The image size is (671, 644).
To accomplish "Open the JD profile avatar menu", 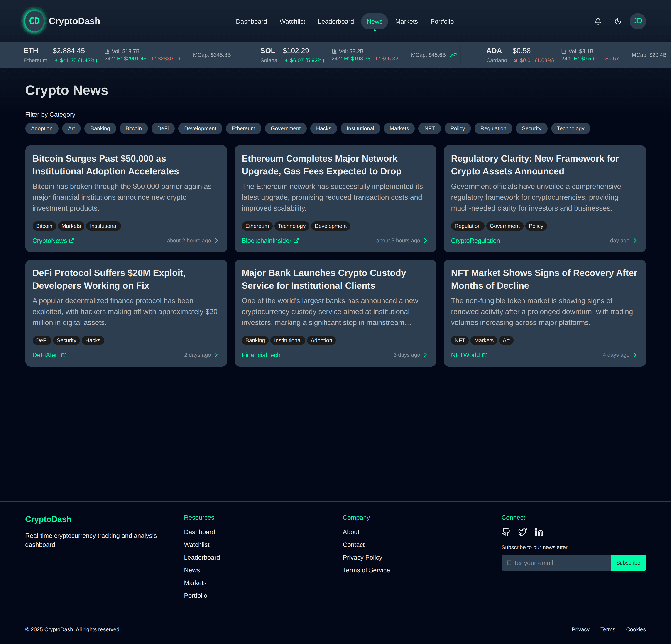I will pyautogui.click(x=637, y=21).
